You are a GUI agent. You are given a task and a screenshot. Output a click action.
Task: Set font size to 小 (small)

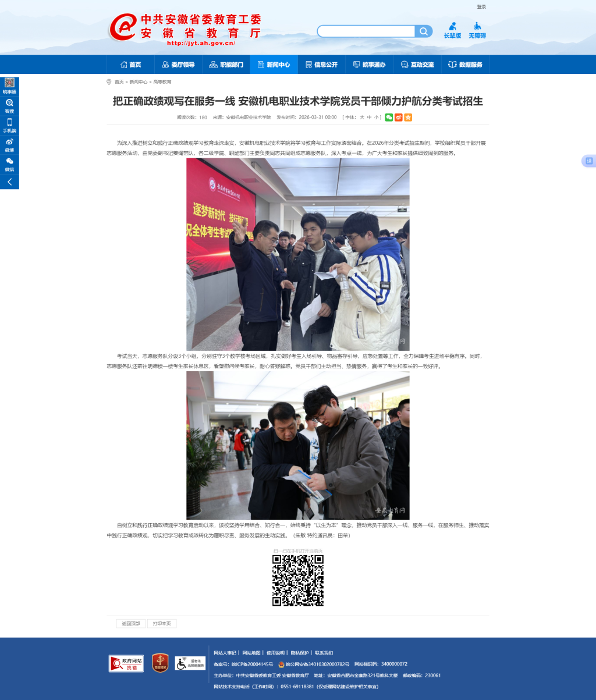(x=376, y=118)
